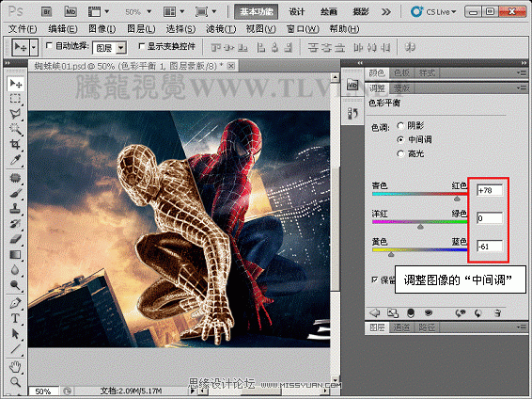This screenshot has width=532, height=399.
Task: Switch to Design workspace
Action: 296,12
